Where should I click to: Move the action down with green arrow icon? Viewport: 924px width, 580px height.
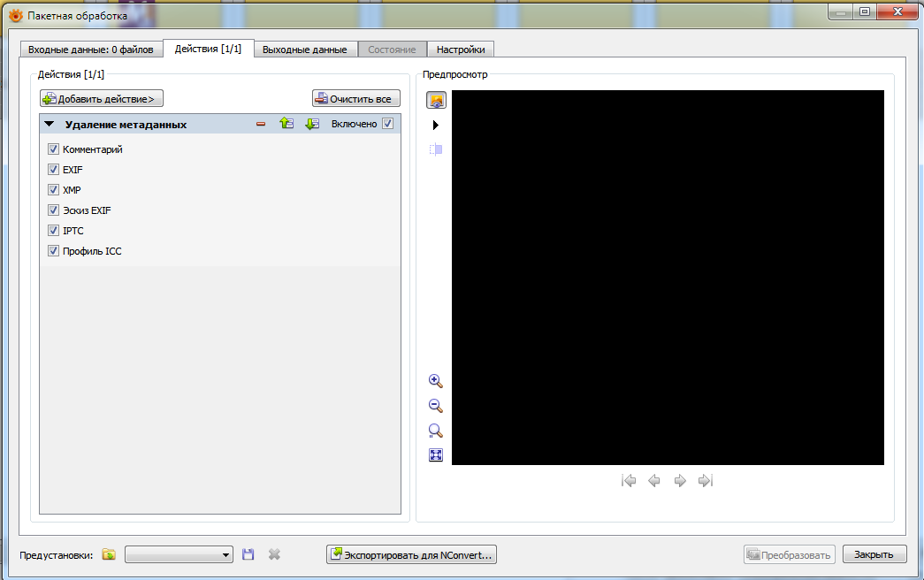(311, 125)
